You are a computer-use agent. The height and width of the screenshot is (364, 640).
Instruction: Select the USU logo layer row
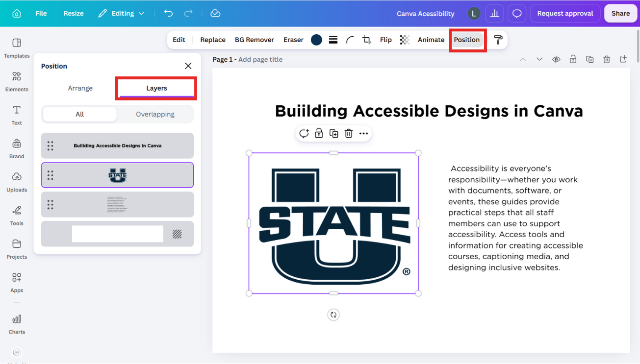pyautogui.click(x=117, y=175)
